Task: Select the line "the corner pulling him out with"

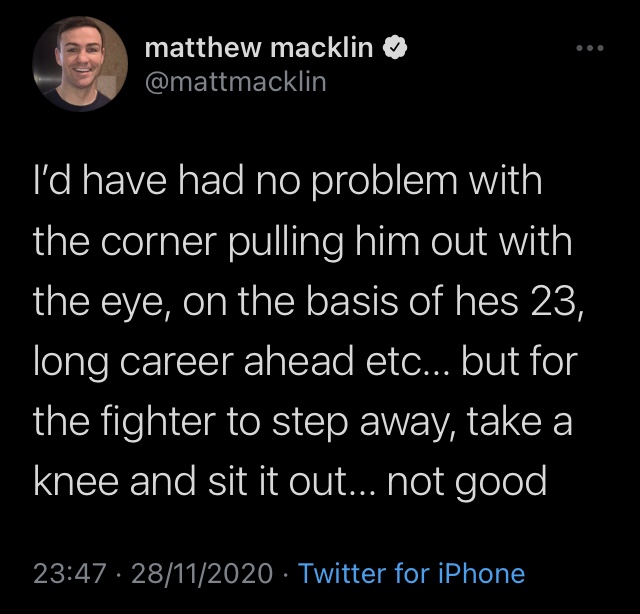Action: click(302, 242)
